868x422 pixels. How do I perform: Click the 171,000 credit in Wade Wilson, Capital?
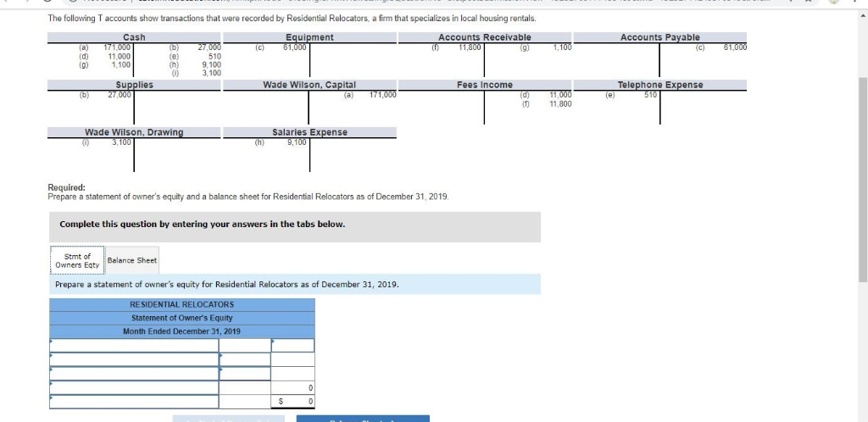point(382,95)
